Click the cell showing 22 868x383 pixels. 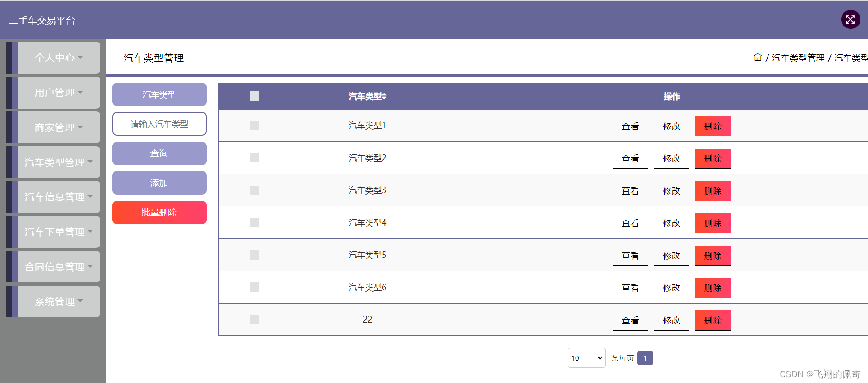point(367,320)
